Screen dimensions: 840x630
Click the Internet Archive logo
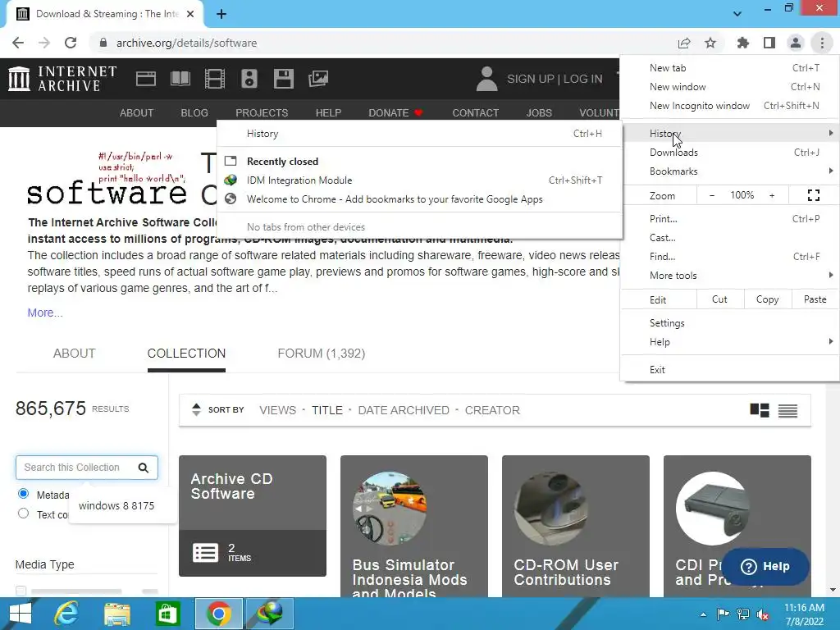point(62,79)
